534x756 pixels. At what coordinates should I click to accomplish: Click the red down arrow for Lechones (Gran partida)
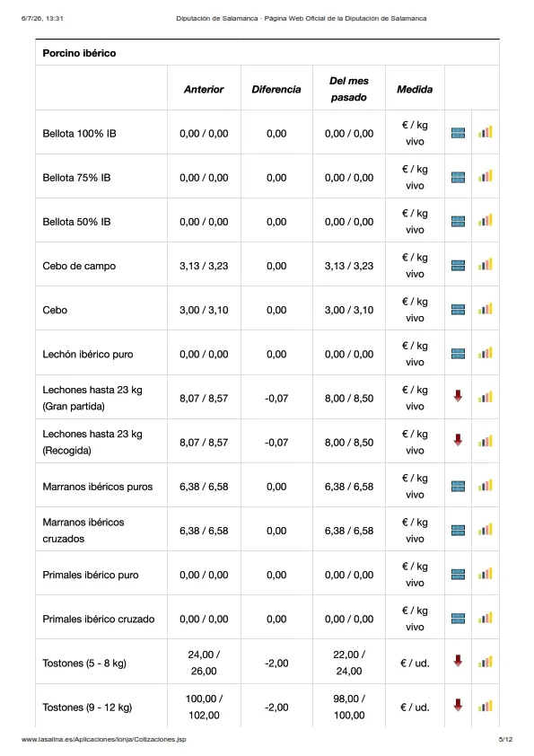pos(458,396)
